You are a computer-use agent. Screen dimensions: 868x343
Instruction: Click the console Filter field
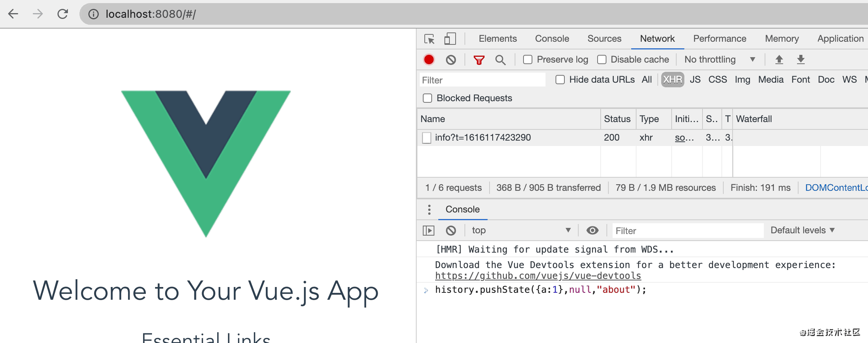tap(688, 231)
